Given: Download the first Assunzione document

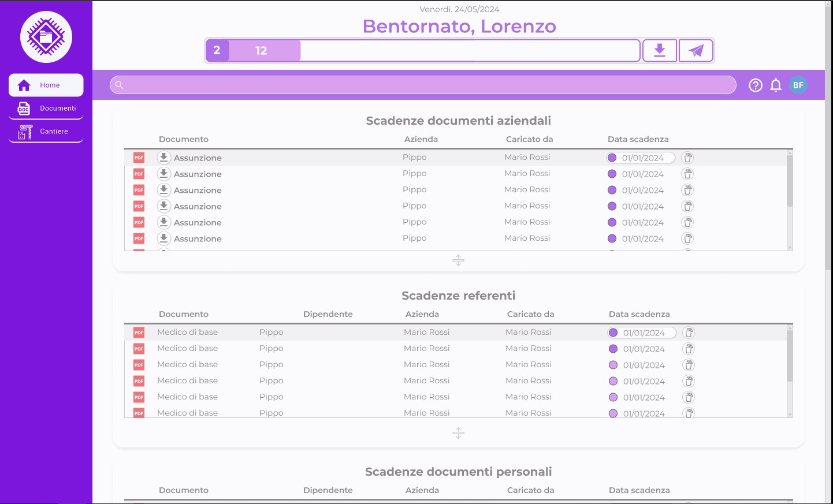Looking at the screenshot, I should [x=164, y=158].
